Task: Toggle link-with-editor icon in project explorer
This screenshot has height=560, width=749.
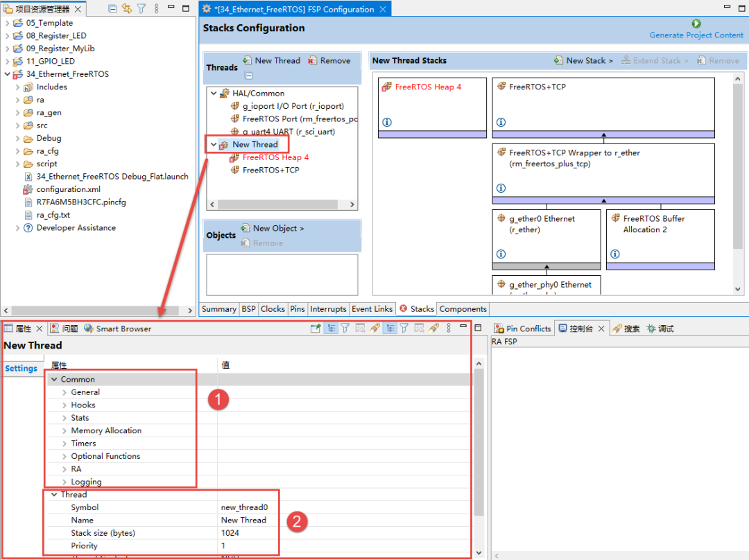Action: click(x=127, y=8)
